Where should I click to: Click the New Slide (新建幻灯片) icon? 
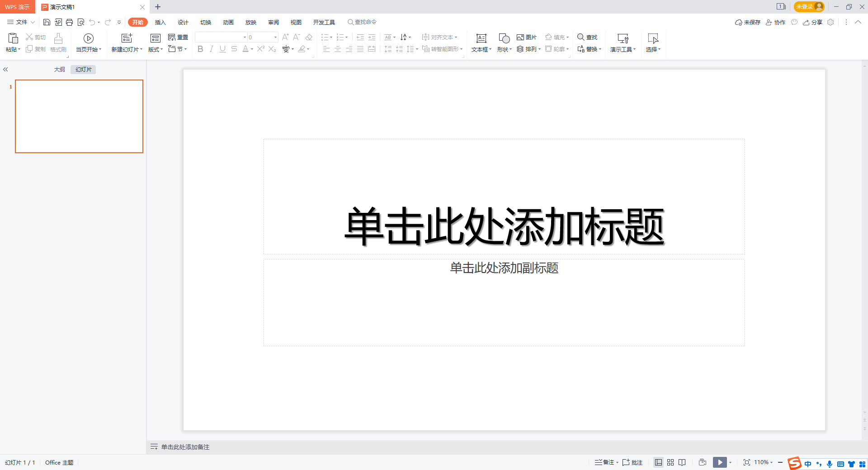click(x=127, y=38)
